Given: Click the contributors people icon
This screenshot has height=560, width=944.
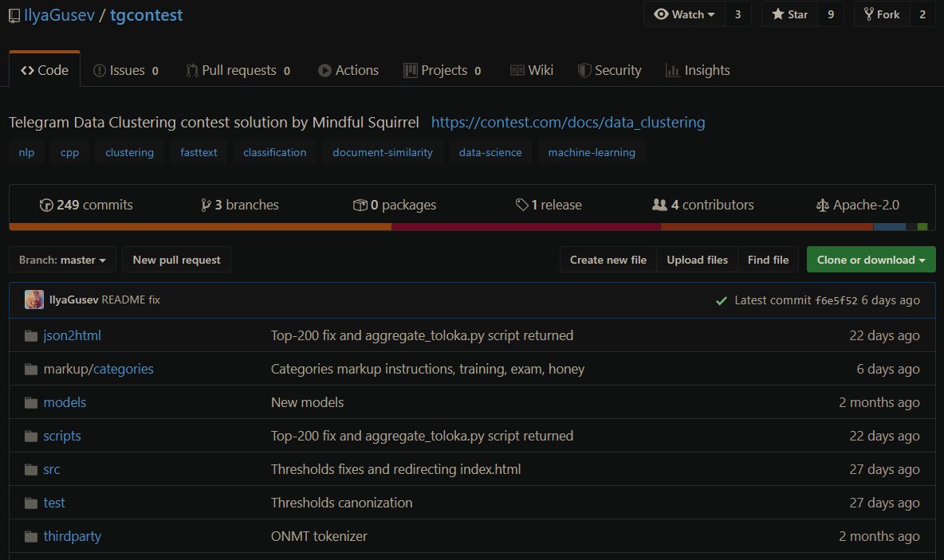Looking at the screenshot, I should tap(659, 205).
